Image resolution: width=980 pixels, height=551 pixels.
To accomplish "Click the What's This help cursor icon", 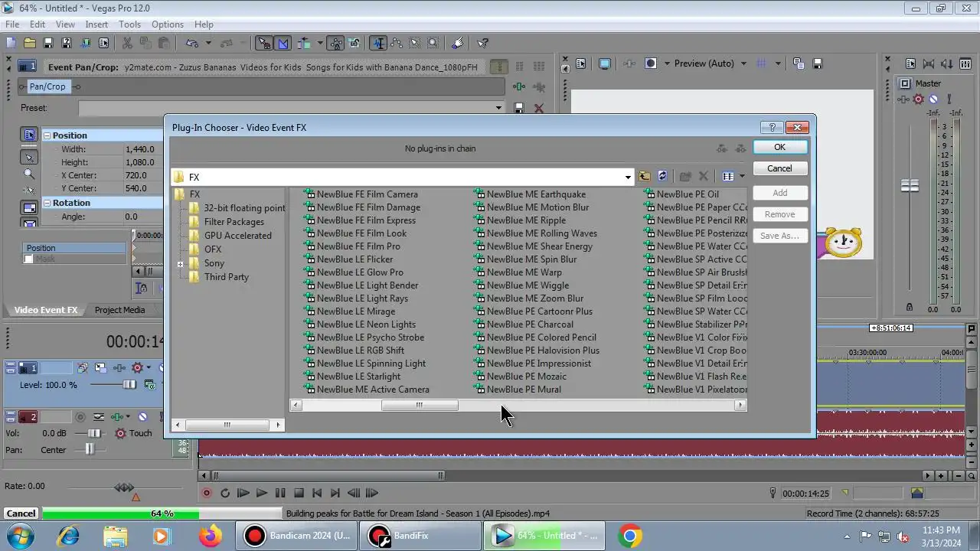I will [x=482, y=44].
